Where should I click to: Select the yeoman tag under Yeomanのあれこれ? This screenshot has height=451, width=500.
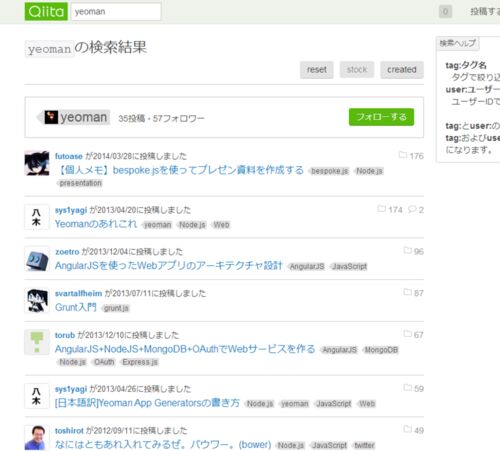click(x=157, y=225)
